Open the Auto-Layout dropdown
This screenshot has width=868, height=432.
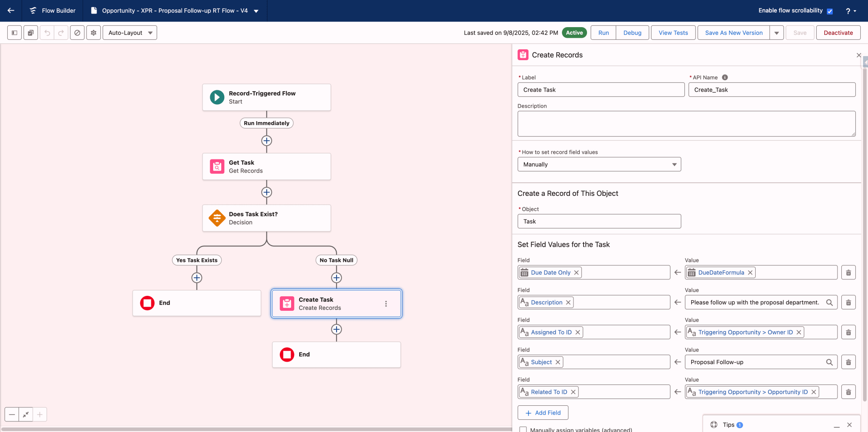click(130, 32)
